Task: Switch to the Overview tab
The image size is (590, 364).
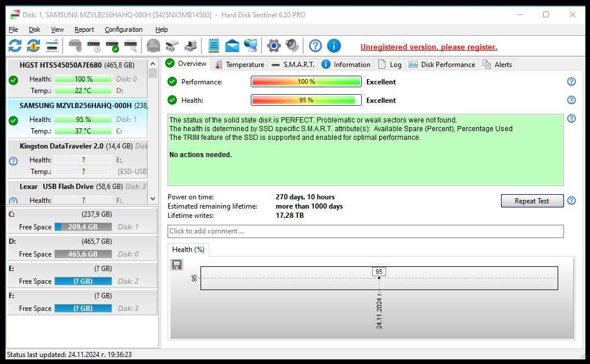Action: pos(186,64)
